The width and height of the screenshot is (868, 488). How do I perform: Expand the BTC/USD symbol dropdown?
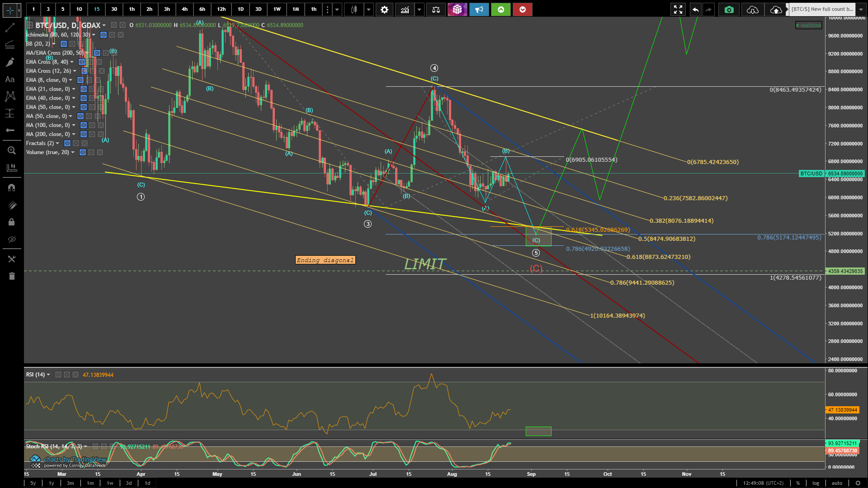click(x=104, y=25)
